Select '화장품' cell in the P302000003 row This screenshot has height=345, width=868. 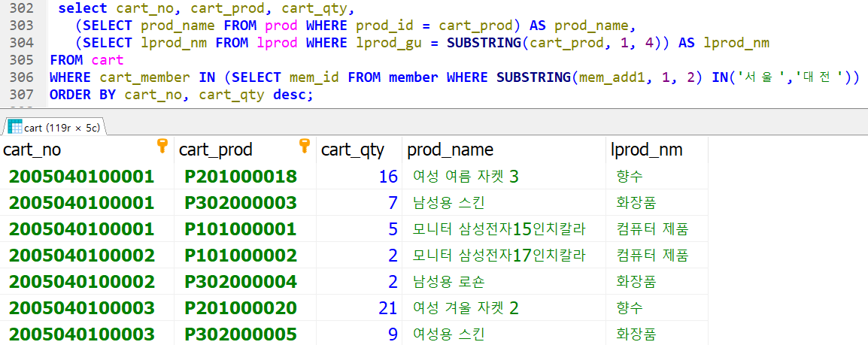[657, 202]
